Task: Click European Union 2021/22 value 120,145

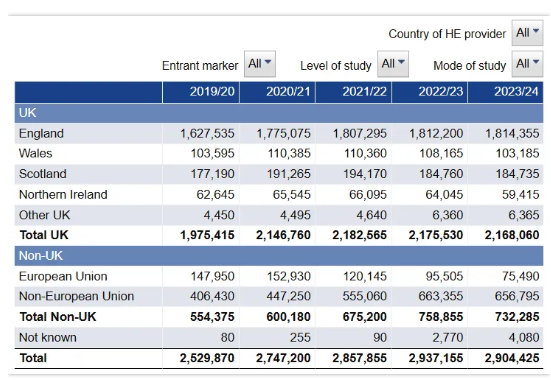Action: pos(365,276)
